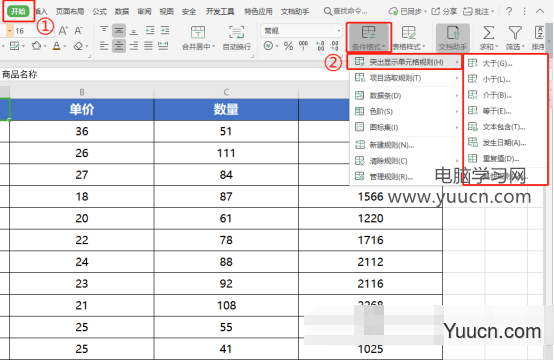Click the currency format icon

click(x=269, y=46)
